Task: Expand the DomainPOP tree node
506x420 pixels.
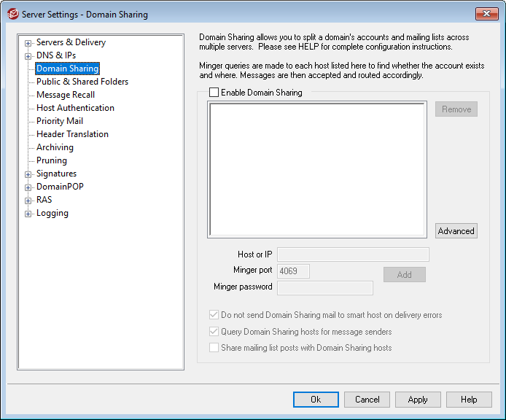Action: [x=28, y=187]
